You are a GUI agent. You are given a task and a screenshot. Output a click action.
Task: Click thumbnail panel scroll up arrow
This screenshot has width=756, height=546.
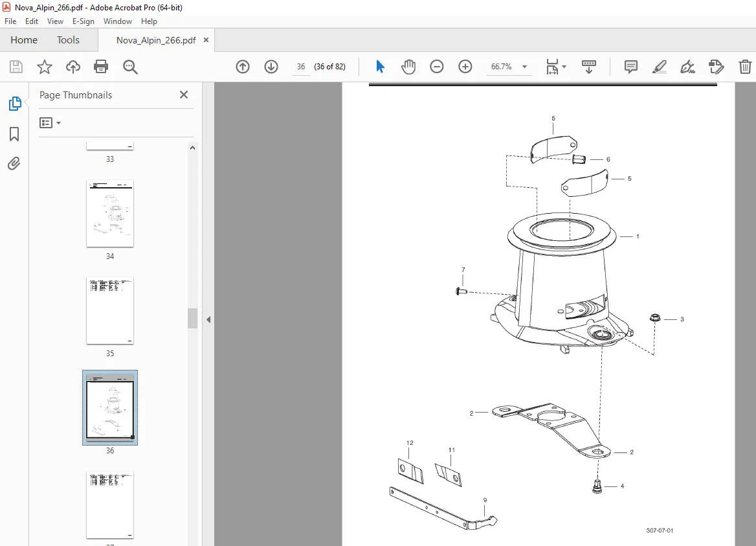tap(192, 148)
